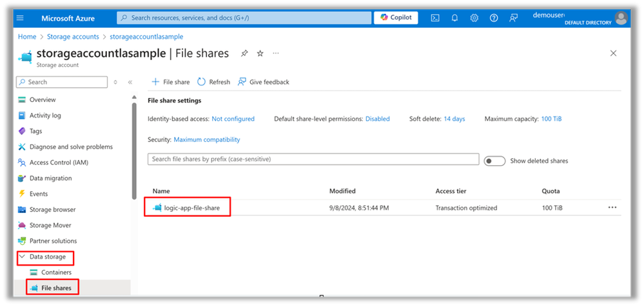Click Access Control (IAM) icon

pos(22,163)
